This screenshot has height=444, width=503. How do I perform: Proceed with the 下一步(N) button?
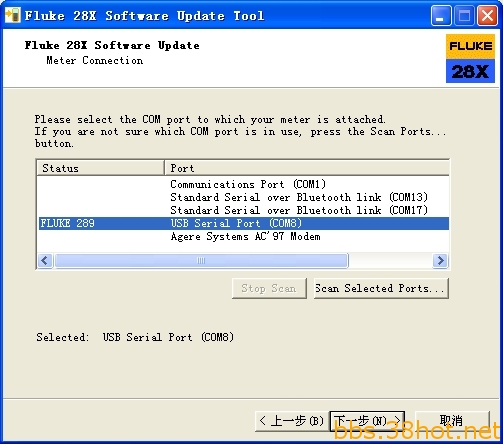point(367,421)
